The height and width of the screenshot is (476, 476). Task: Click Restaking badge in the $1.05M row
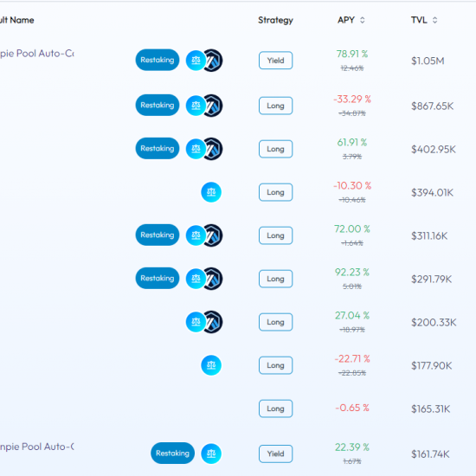coord(158,60)
